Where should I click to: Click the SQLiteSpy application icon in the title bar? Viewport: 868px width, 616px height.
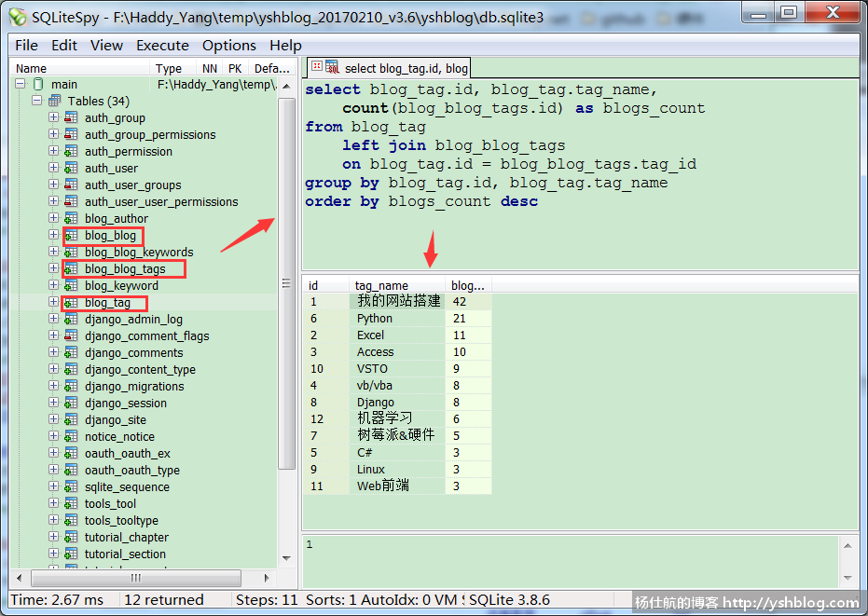click(x=18, y=17)
